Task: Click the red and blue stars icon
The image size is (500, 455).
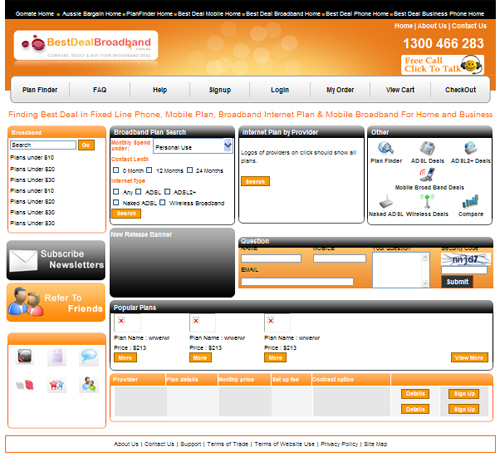Action: (57, 385)
